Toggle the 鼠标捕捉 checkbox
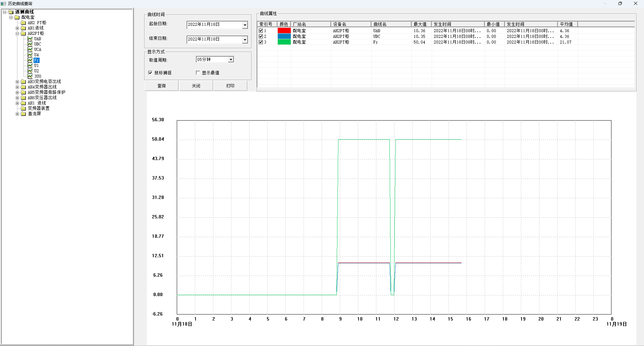Screen dimensions: 644x346 (150, 73)
